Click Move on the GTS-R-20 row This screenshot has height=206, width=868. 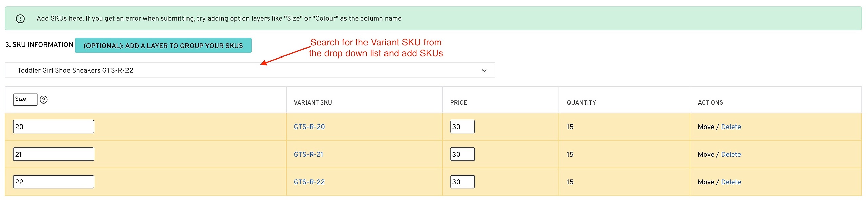click(706, 127)
